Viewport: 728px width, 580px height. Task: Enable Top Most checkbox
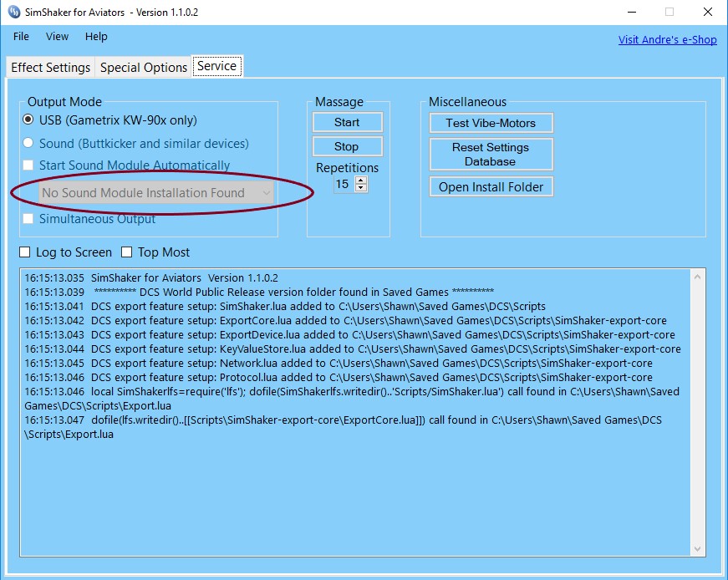[126, 252]
